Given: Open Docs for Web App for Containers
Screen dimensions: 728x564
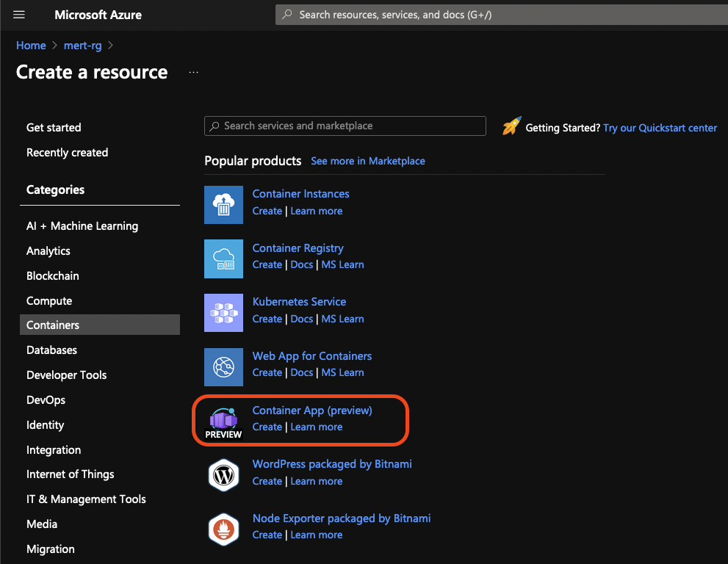Looking at the screenshot, I should [302, 373].
